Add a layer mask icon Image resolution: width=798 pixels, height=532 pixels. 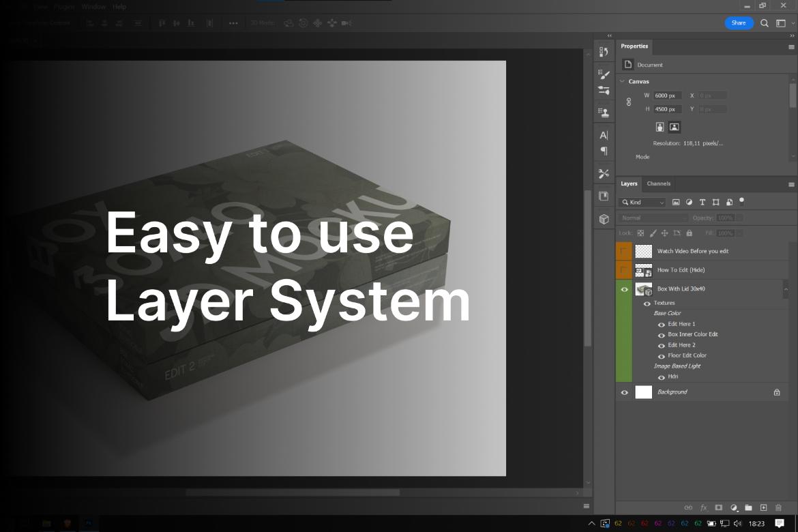(719, 507)
